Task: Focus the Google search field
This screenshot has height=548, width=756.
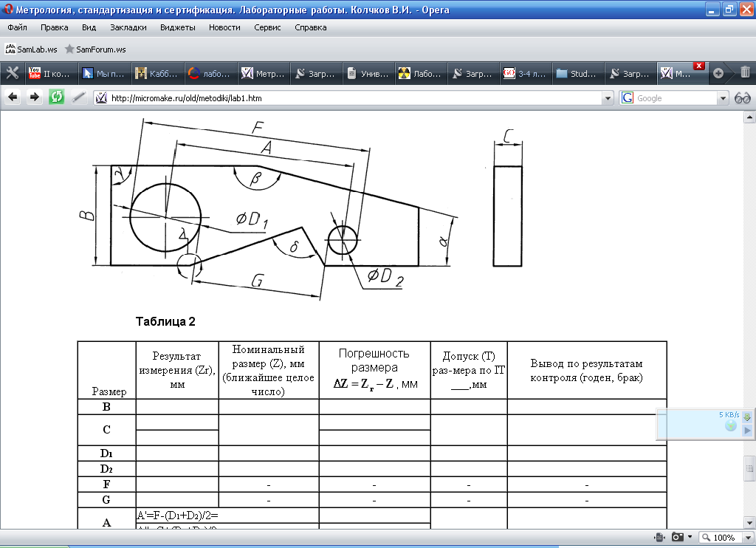Action: (676, 98)
